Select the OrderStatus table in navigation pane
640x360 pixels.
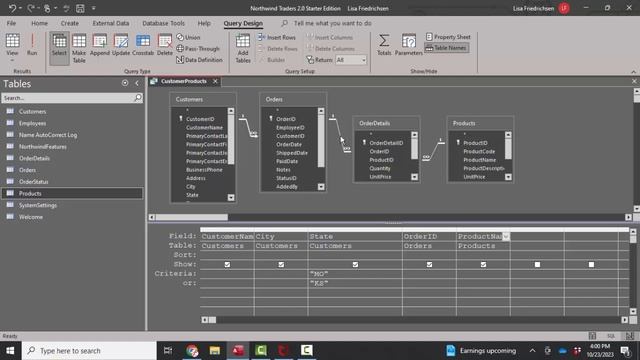(72, 182)
